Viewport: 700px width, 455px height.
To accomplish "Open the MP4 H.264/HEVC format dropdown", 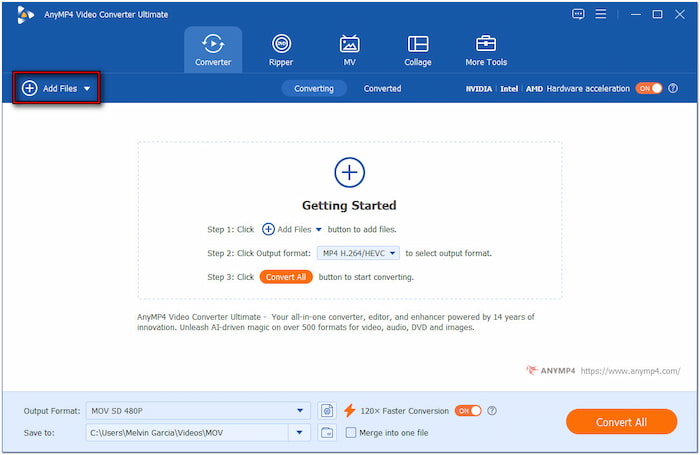I will (358, 253).
